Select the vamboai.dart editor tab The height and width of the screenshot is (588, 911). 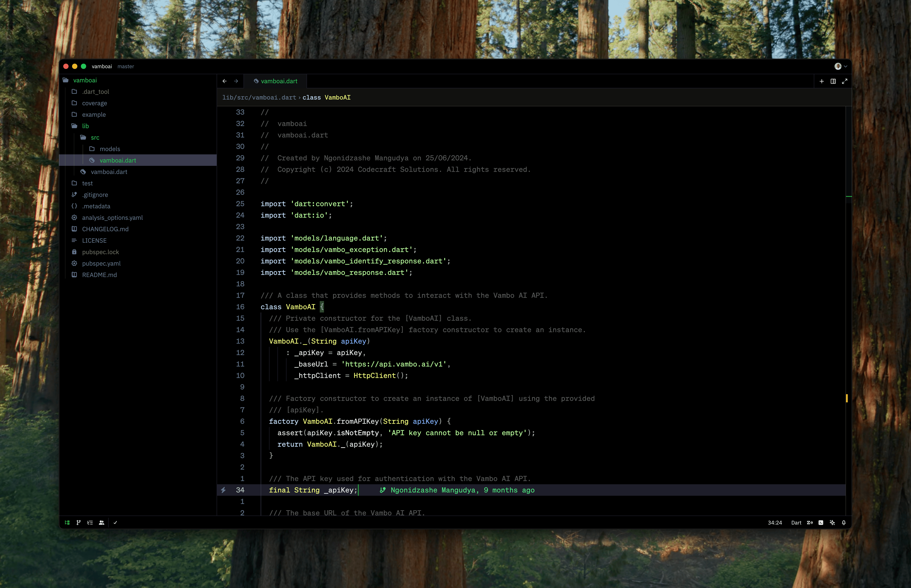pos(275,81)
